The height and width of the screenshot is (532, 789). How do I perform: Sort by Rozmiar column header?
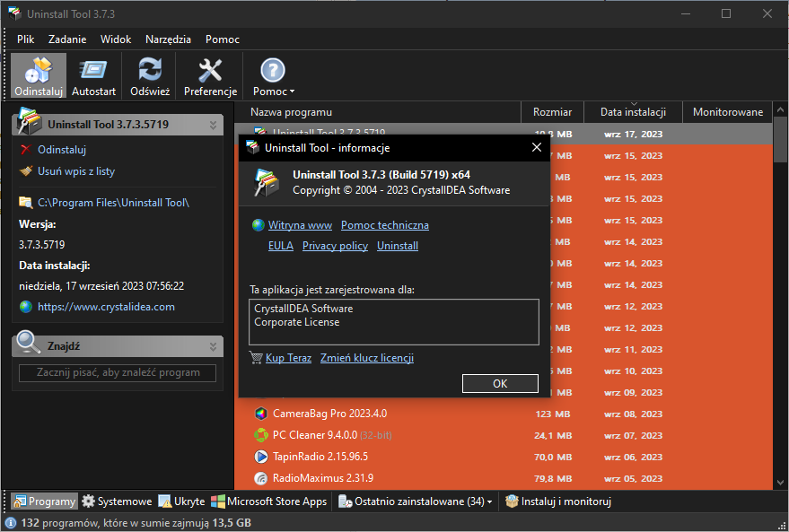[553, 112]
